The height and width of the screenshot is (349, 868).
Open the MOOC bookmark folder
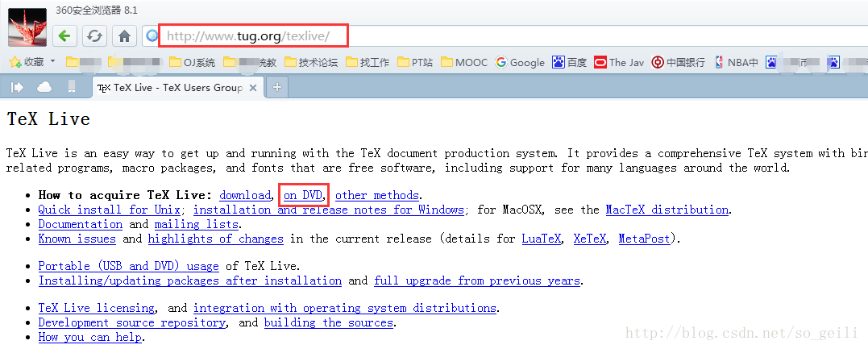pyautogui.click(x=464, y=63)
